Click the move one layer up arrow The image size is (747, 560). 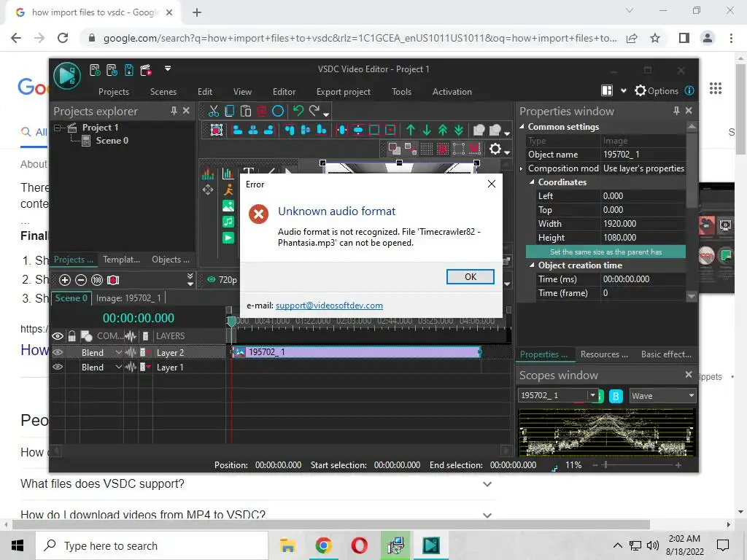point(411,130)
